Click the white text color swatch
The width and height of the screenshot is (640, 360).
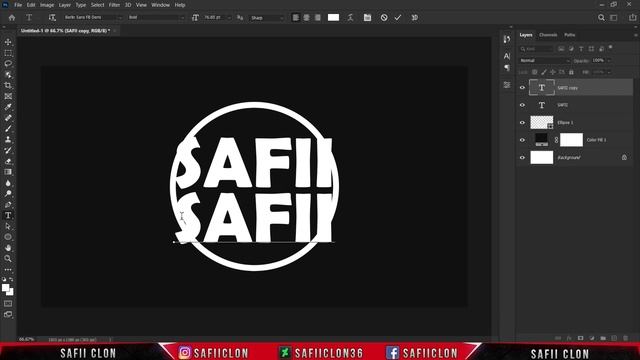point(333,18)
